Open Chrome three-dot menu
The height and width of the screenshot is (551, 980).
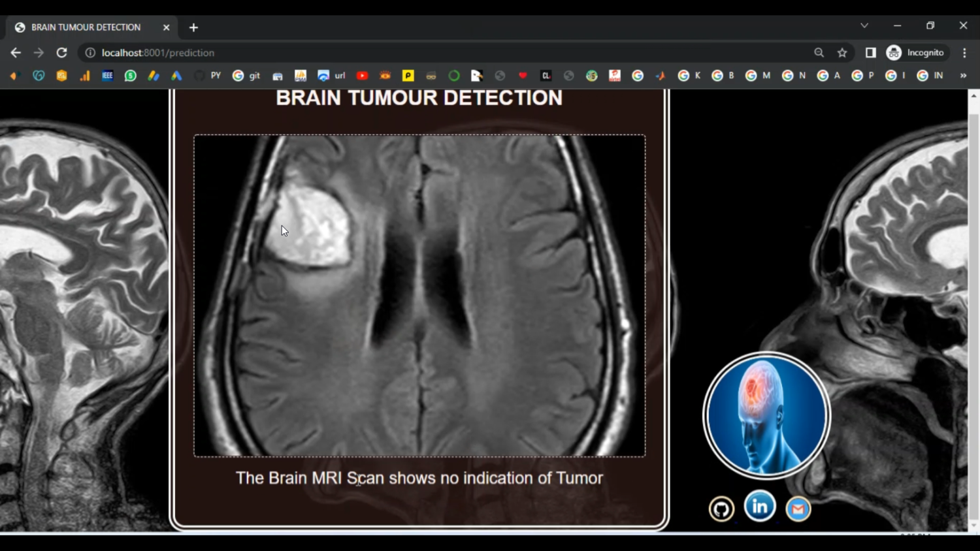tap(964, 53)
